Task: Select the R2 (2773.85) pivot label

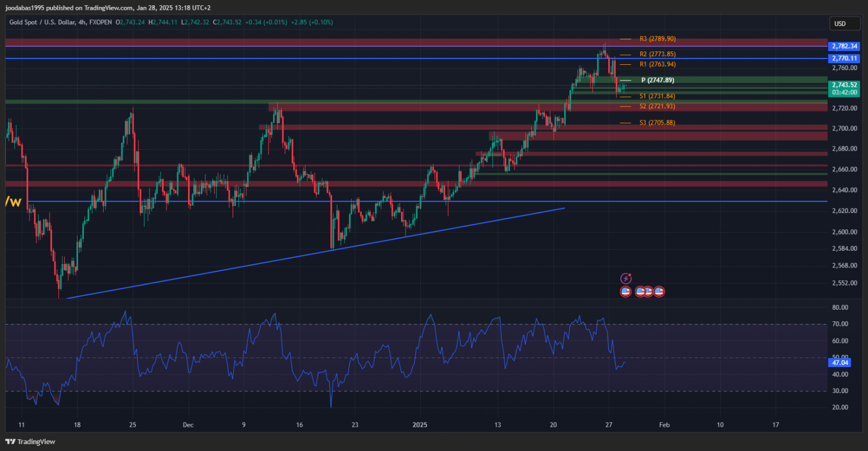Action: tap(657, 54)
